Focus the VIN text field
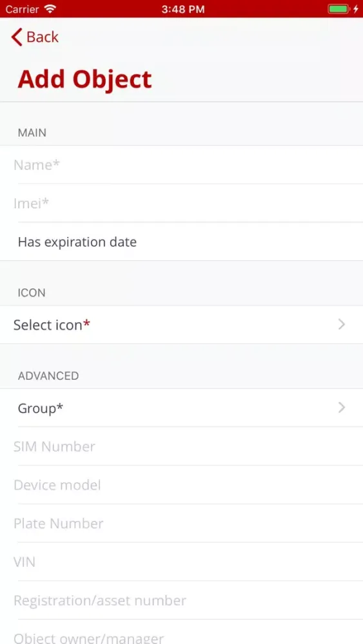 click(x=181, y=562)
